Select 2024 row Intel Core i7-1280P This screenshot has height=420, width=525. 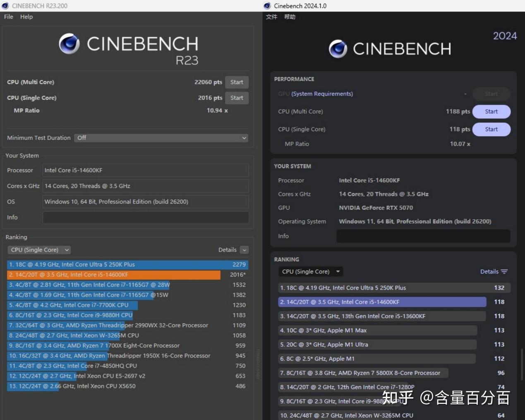pos(394,387)
